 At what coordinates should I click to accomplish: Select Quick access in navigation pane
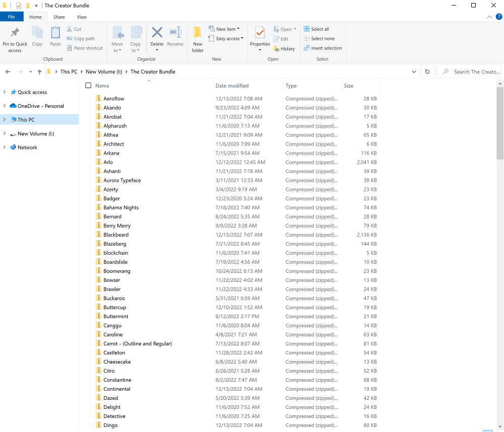coord(32,92)
